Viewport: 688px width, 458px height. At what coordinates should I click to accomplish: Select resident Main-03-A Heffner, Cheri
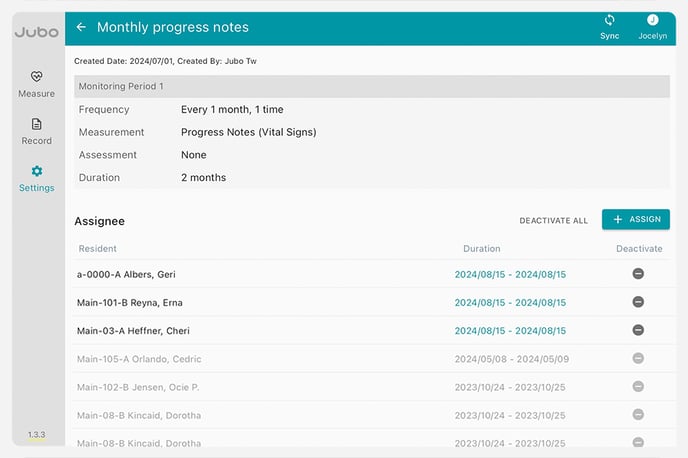click(133, 331)
